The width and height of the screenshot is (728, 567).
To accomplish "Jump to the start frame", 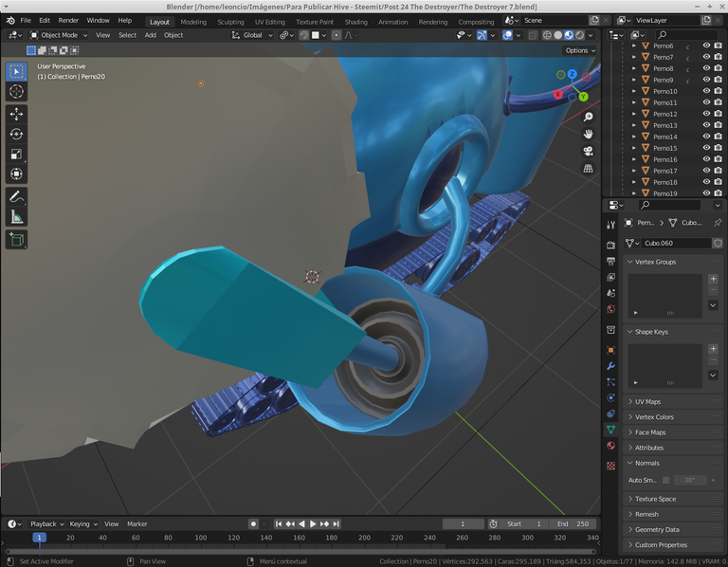I will tap(279, 523).
